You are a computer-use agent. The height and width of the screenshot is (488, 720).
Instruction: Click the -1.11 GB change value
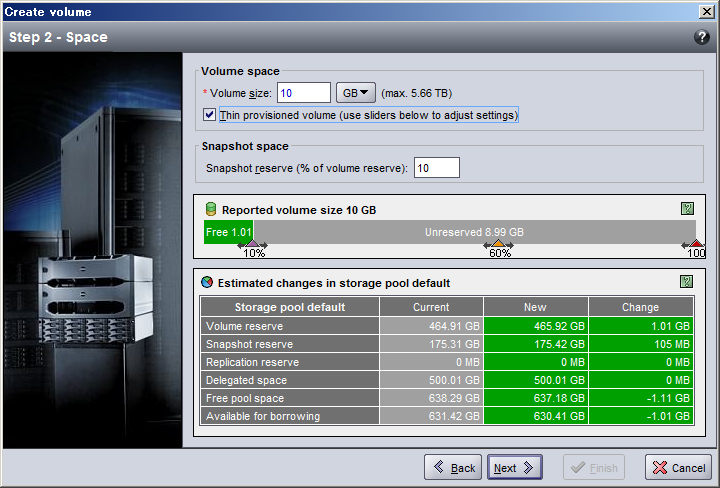tap(641, 398)
